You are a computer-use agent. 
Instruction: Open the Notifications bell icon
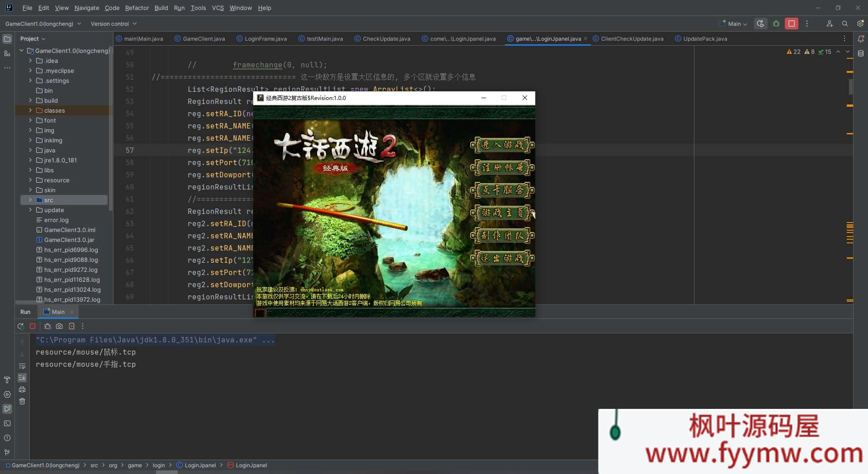(861, 39)
